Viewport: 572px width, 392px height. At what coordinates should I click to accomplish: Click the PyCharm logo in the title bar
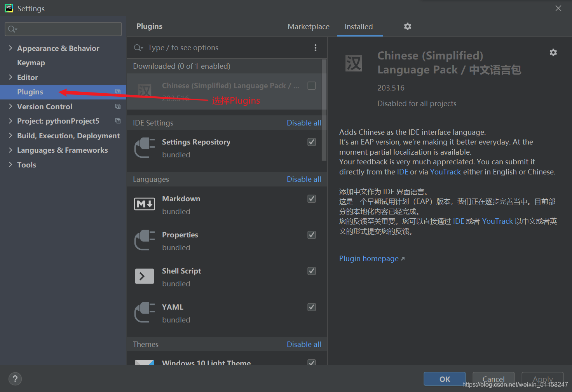point(9,8)
